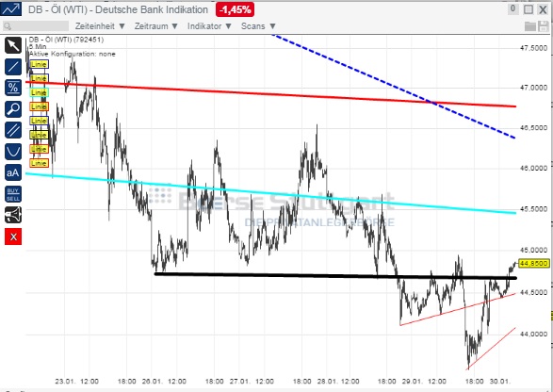Select the aA text annotation tool
553x392 pixels.
pyautogui.click(x=13, y=172)
